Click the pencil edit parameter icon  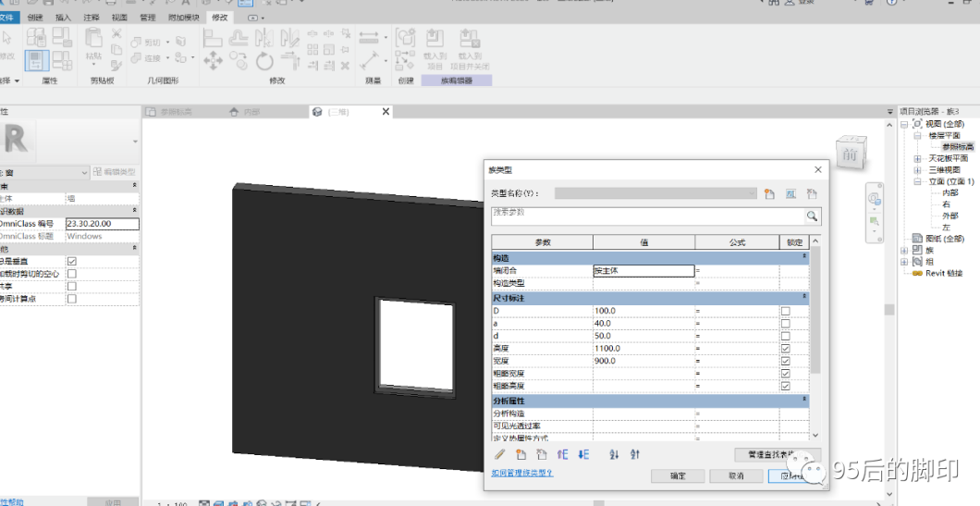500,455
